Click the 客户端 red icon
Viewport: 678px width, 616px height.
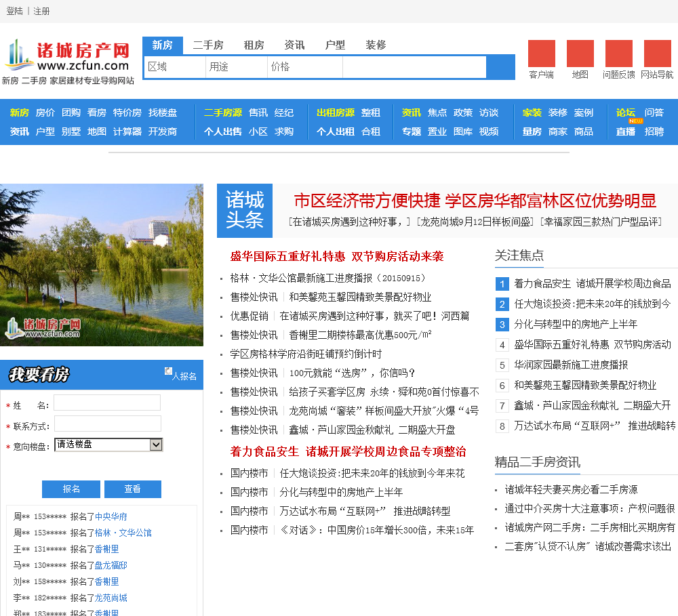541,54
